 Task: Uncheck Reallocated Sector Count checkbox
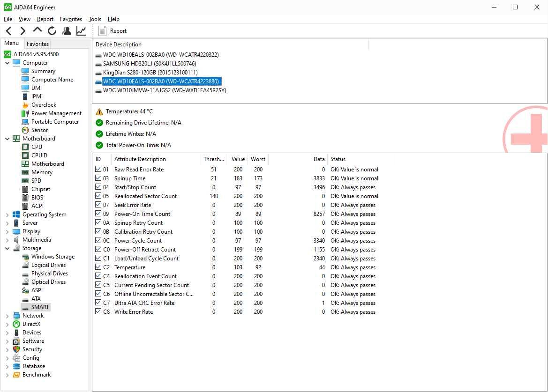98,196
